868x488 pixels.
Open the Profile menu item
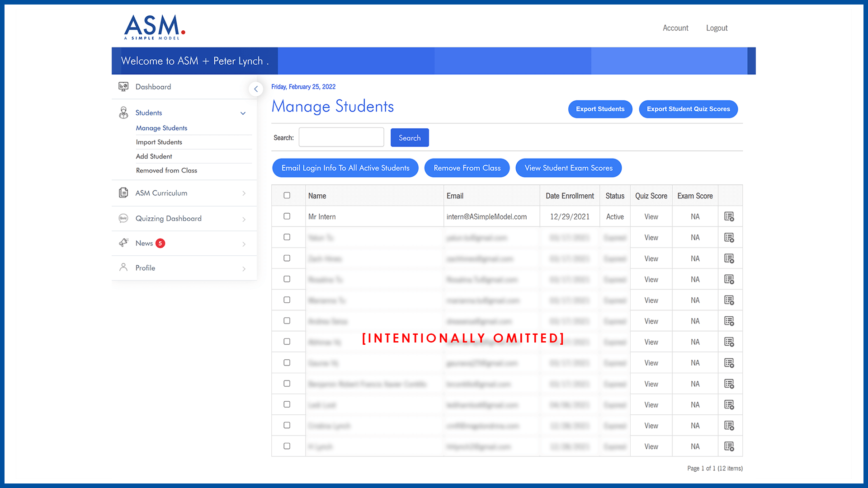tap(145, 268)
